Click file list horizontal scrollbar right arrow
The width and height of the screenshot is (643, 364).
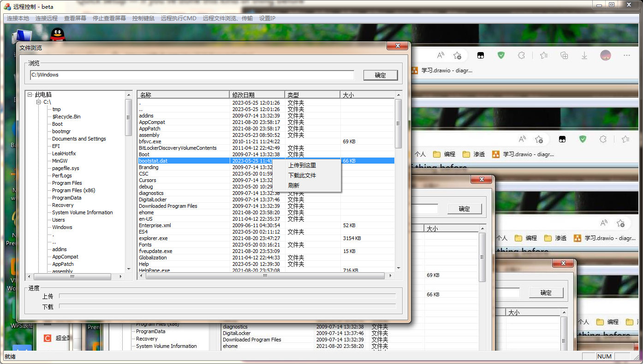pyautogui.click(x=390, y=276)
